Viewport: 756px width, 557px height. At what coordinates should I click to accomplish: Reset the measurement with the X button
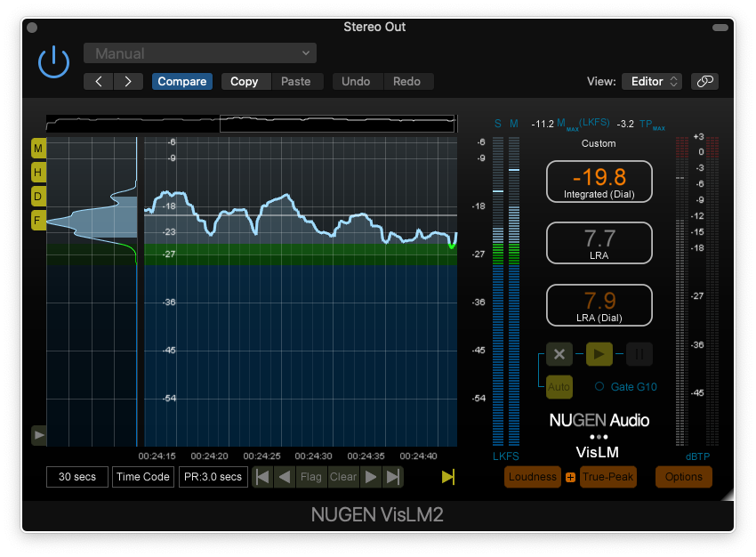(x=559, y=354)
